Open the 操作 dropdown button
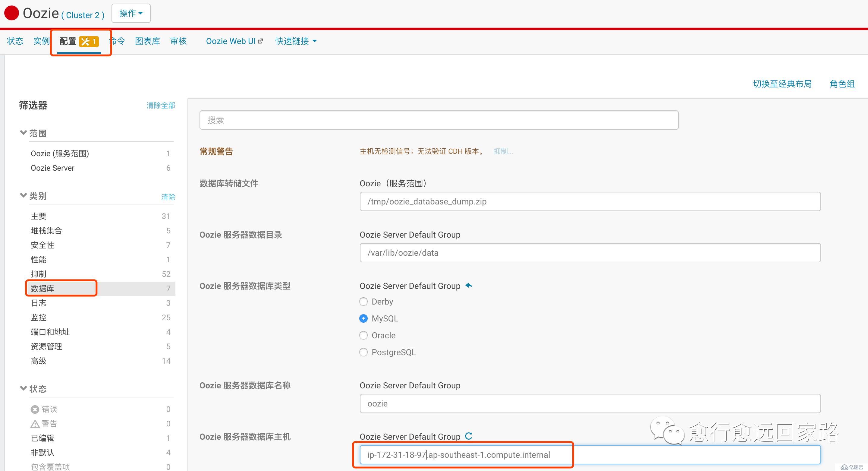Screen dimensions: 868x471 click(x=131, y=13)
